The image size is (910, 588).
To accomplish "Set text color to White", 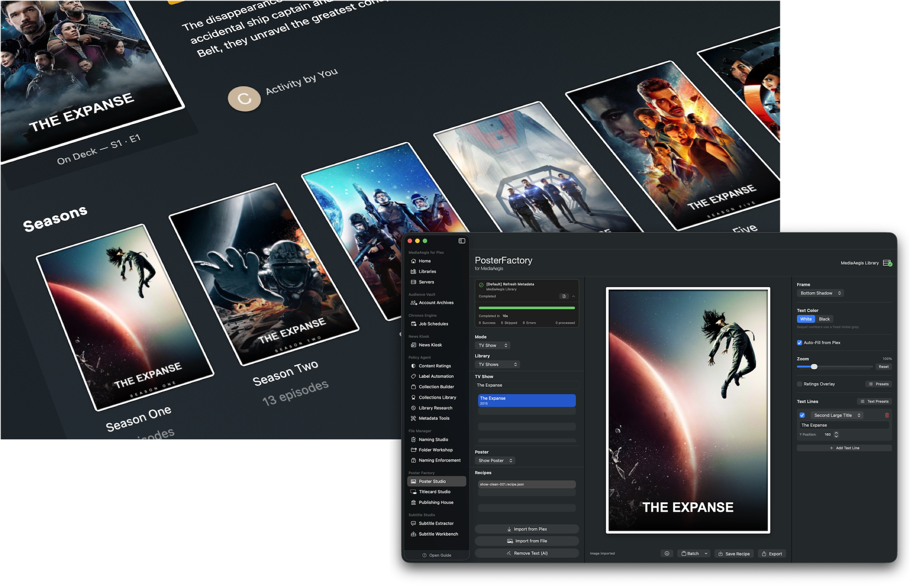I will pos(806,319).
